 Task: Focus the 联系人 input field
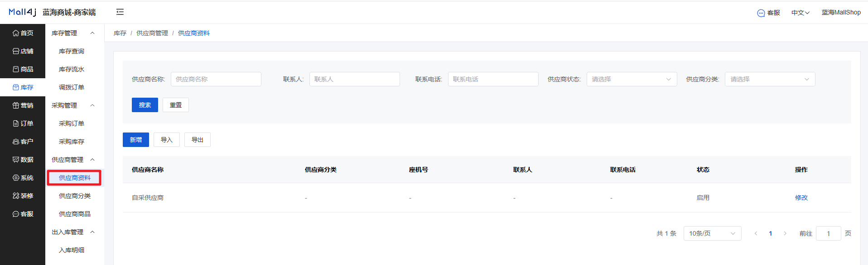click(355, 79)
